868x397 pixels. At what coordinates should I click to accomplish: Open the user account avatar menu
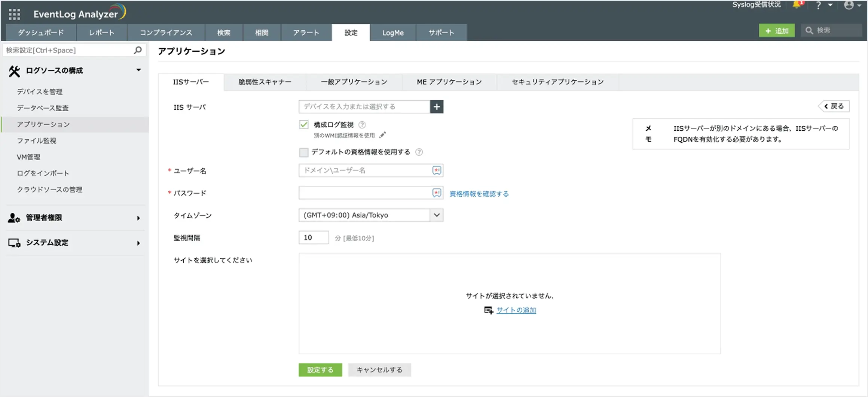(x=849, y=5)
